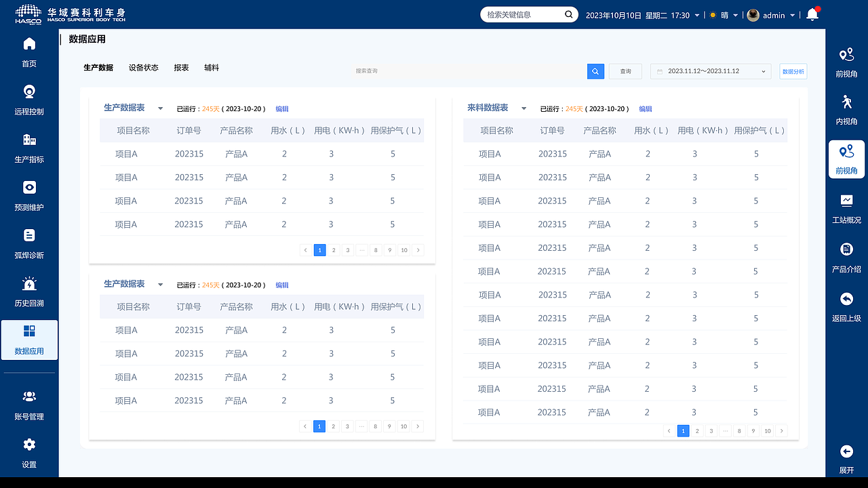Open 账号管理 account management
Viewport: 868px width, 488px height.
(29, 405)
